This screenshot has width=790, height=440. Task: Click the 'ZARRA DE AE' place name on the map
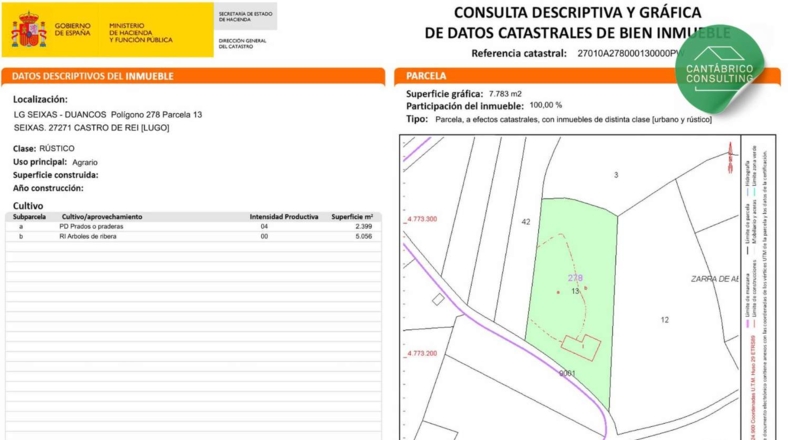tap(715, 279)
